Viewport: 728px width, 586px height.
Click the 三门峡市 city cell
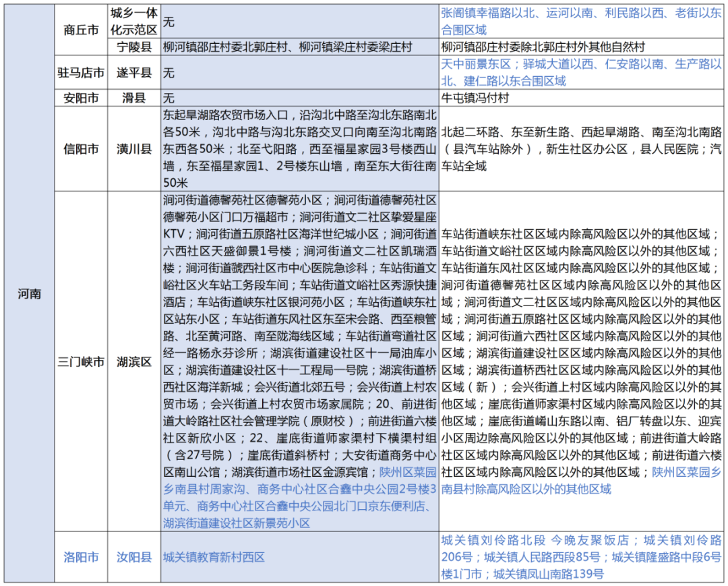click(x=81, y=361)
